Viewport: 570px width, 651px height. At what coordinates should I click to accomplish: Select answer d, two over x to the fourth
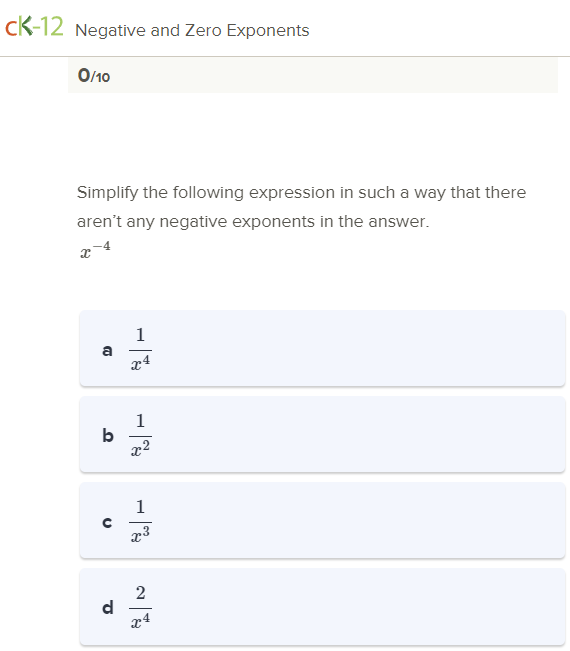pos(322,607)
